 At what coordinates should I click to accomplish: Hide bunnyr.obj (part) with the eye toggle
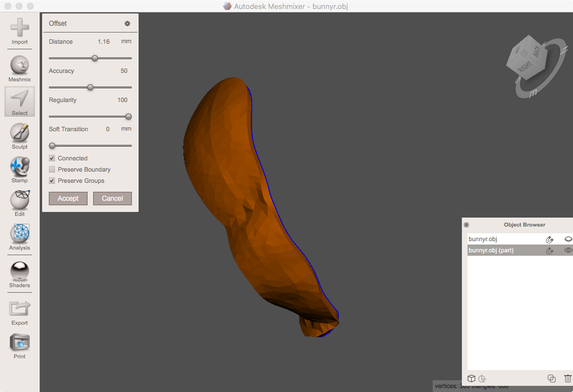[567, 250]
